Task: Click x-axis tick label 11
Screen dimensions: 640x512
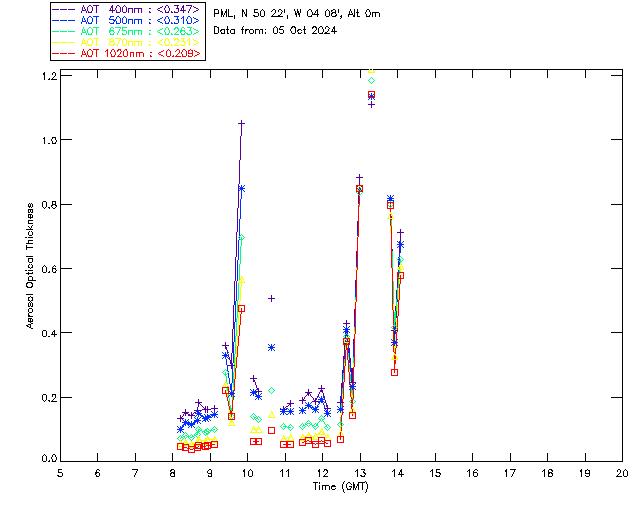Action: pos(285,473)
